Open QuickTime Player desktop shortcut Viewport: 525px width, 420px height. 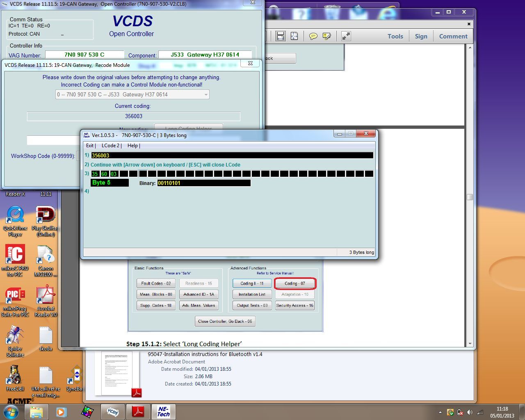(x=15, y=221)
